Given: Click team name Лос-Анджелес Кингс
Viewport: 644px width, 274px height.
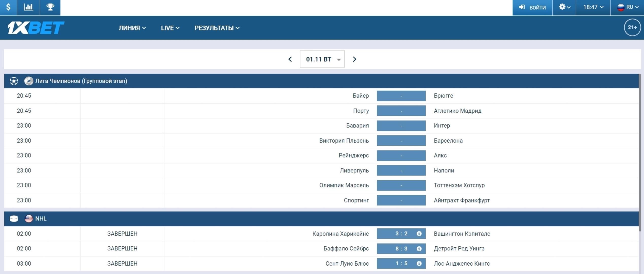Looking at the screenshot, I should (462, 263).
